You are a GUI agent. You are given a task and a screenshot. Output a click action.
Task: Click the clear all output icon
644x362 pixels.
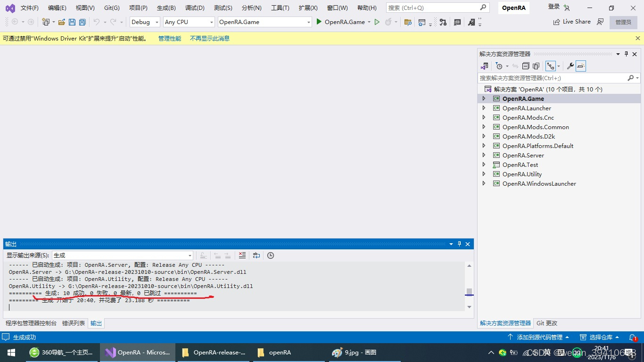[x=242, y=255]
